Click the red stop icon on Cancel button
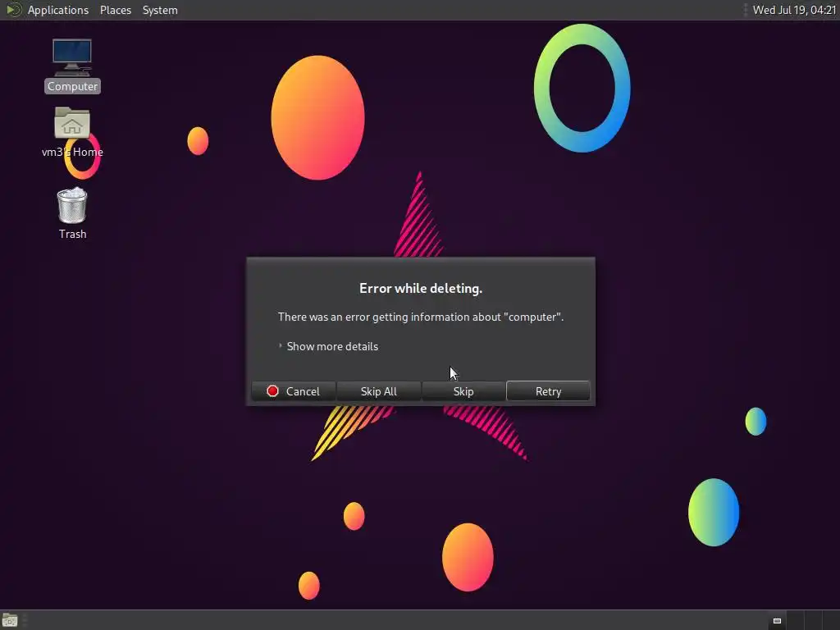Viewport: 840px width, 630px height. 272,391
